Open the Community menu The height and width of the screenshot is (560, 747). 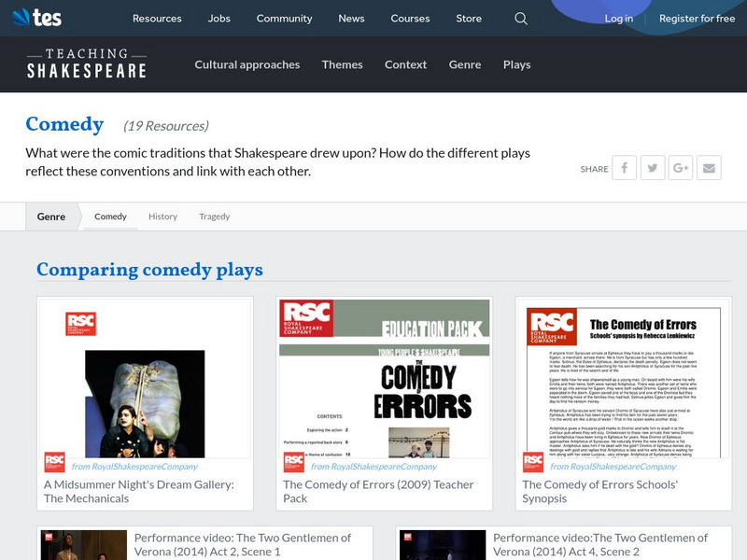point(284,19)
